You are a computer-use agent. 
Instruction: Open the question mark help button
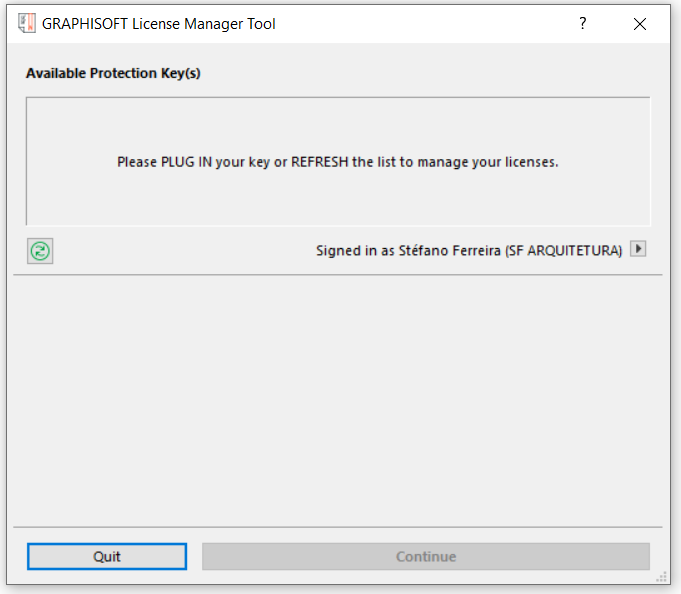(583, 23)
